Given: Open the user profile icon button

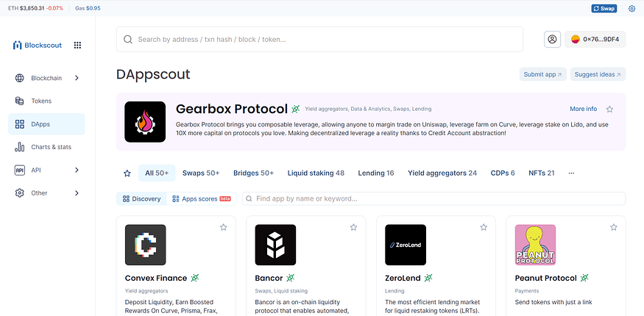Looking at the screenshot, I should click(x=553, y=40).
